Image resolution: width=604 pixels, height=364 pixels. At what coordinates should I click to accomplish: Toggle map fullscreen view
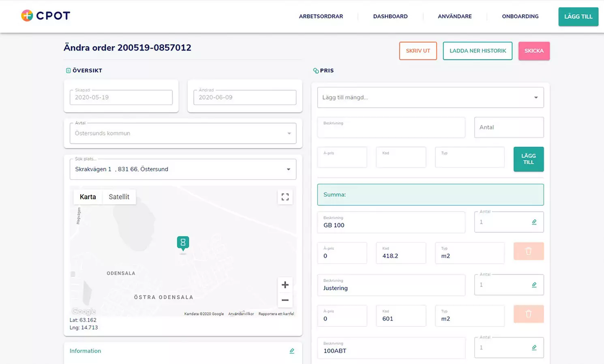285,197
